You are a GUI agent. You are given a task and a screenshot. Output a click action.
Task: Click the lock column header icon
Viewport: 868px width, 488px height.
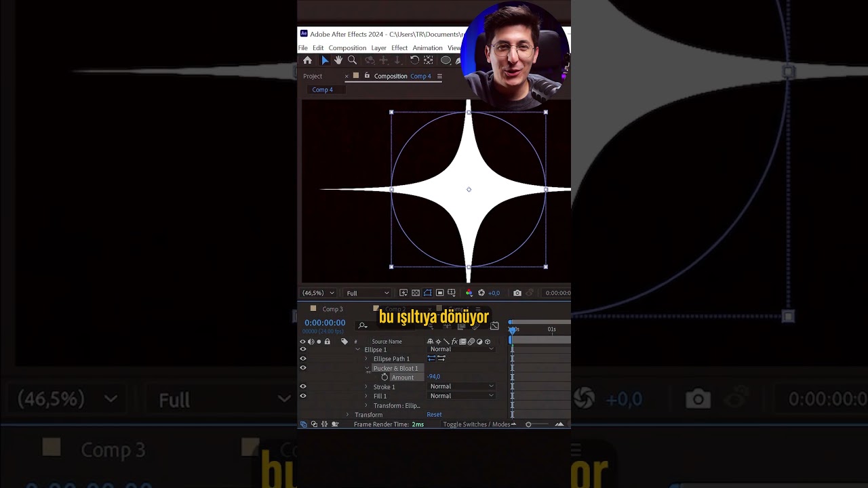[x=328, y=342]
